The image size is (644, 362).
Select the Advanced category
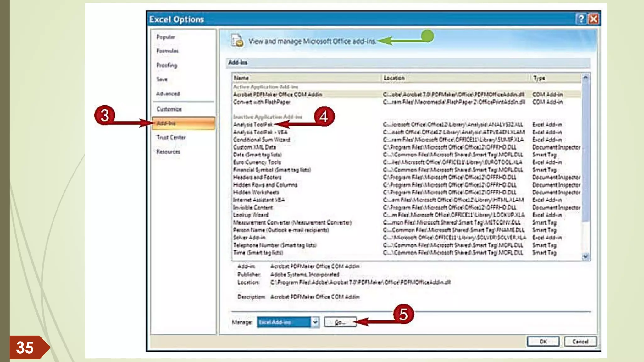point(168,94)
